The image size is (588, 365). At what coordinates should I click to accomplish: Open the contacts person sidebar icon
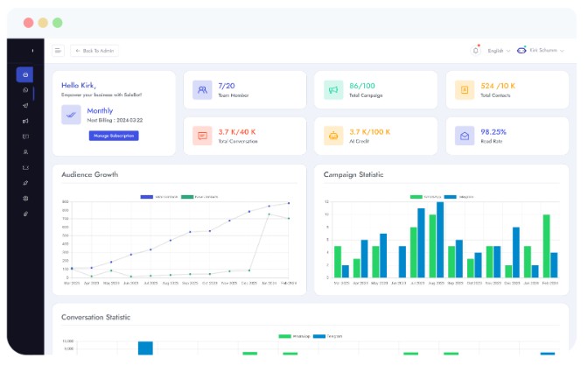pos(25,151)
